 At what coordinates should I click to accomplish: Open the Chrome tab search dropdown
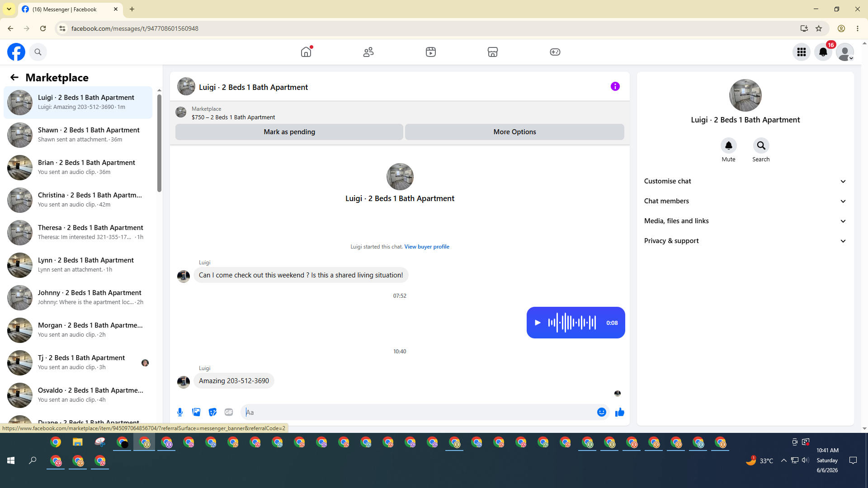[9, 9]
